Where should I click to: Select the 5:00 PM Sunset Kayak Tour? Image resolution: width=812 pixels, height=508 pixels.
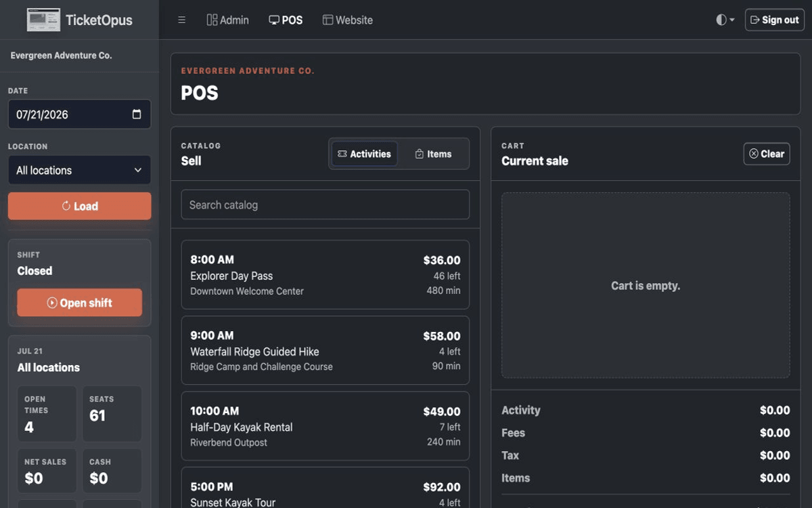tap(325, 488)
